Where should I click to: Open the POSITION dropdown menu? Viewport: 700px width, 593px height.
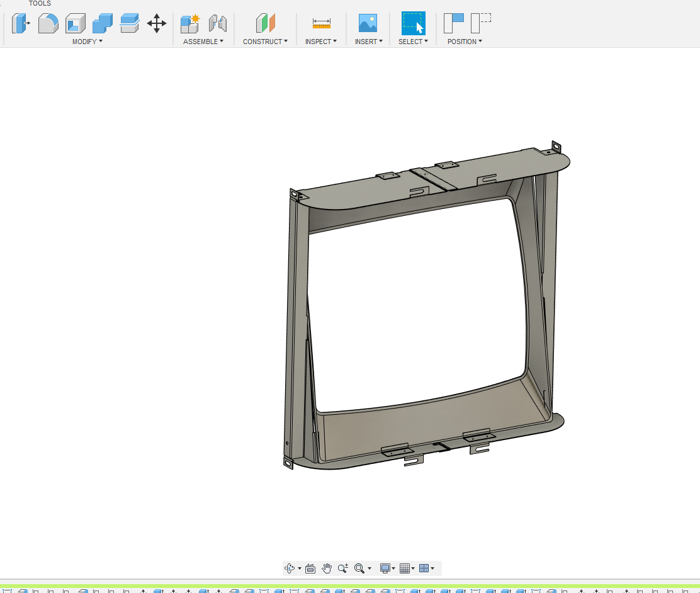point(465,42)
